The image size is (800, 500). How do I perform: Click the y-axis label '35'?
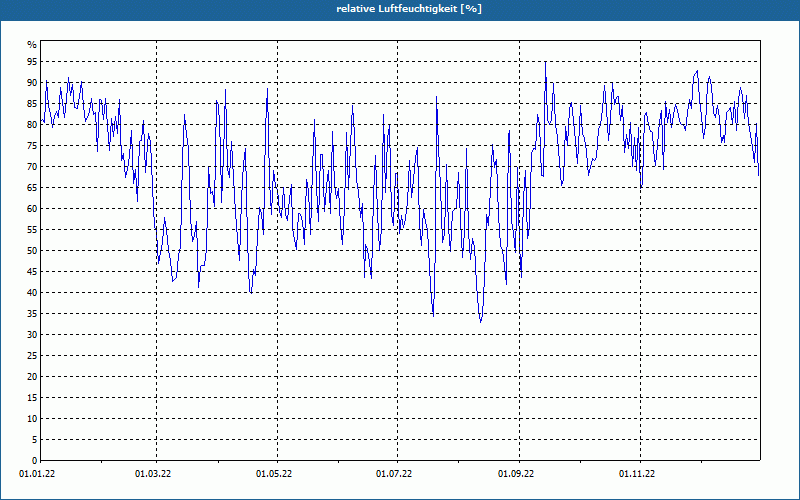[32, 314]
